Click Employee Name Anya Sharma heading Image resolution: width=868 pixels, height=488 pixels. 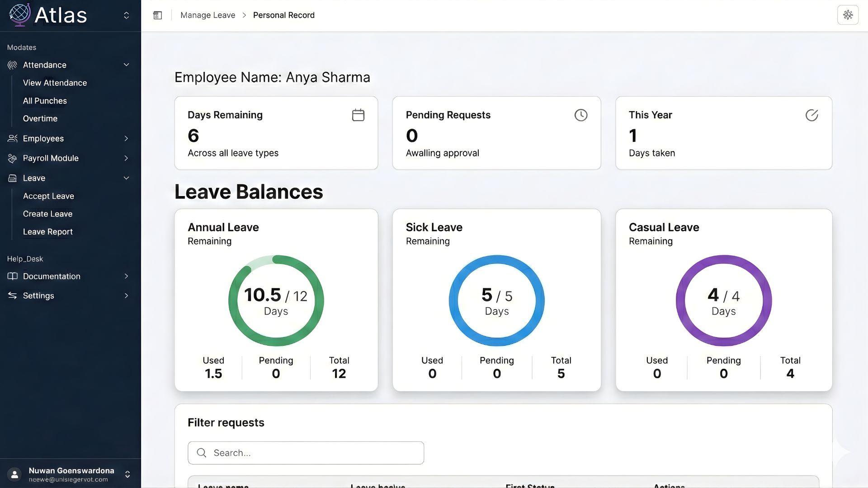click(272, 77)
